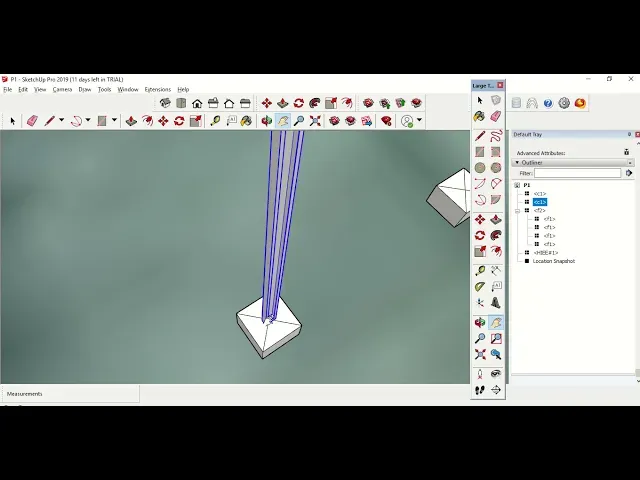Open the Extensions menu
This screenshot has width=640, height=480.
click(x=158, y=89)
